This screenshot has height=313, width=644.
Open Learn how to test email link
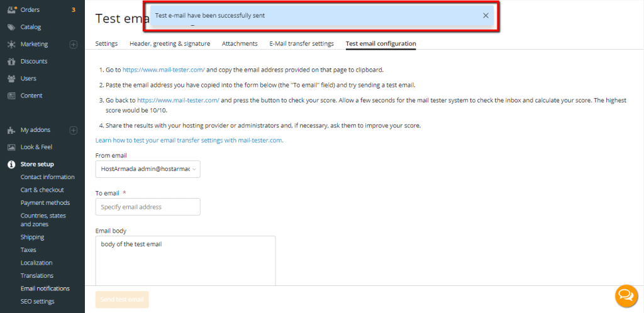pos(189,140)
